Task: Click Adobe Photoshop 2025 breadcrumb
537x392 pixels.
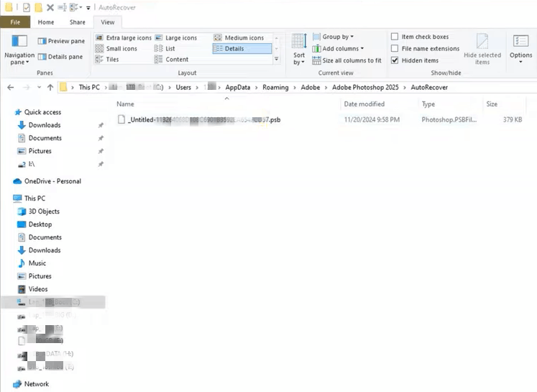Action: pos(365,87)
